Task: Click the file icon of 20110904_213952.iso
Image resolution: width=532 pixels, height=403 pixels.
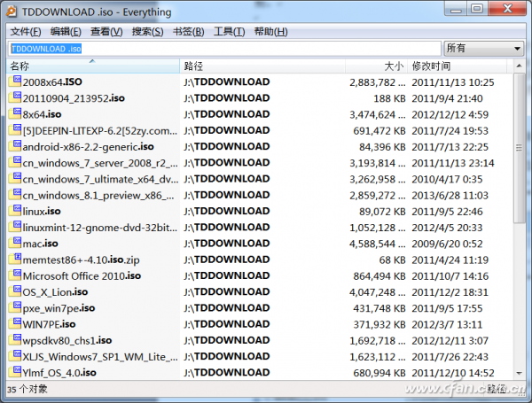Action: pos(15,97)
